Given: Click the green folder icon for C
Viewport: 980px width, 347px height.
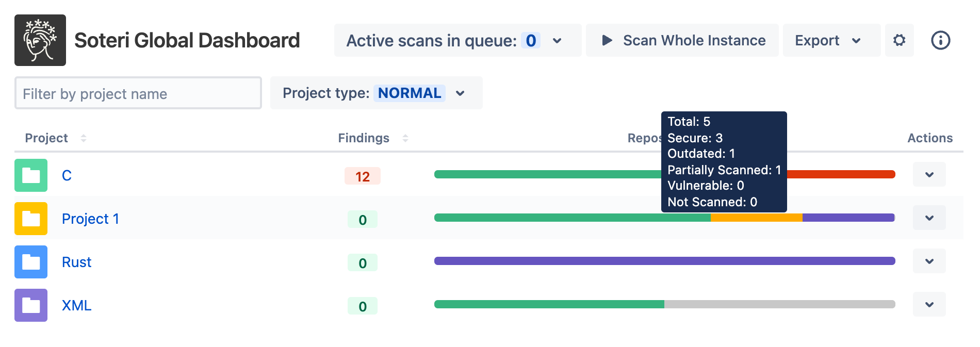Looking at the screenshot, I should (31, 175).
